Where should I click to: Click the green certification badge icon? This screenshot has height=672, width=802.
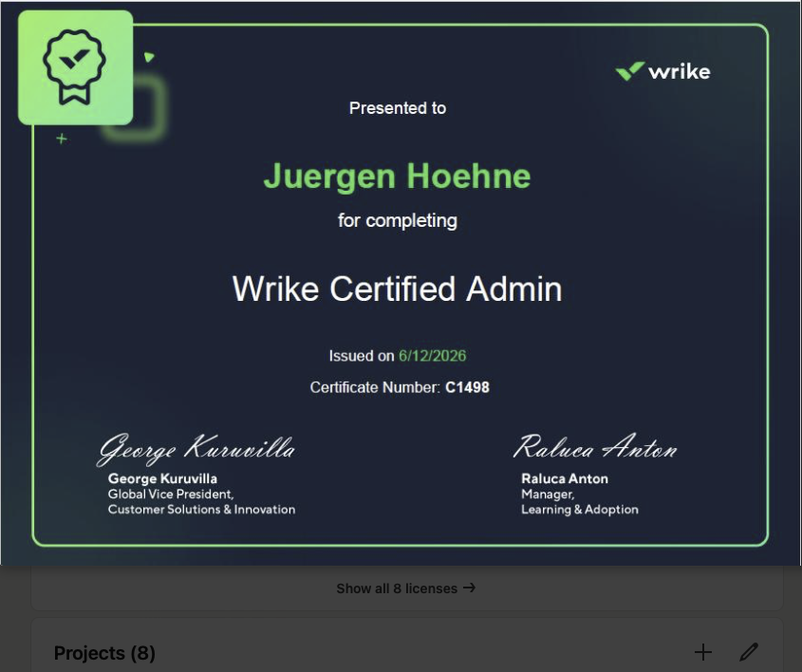(x=75, y=67)
